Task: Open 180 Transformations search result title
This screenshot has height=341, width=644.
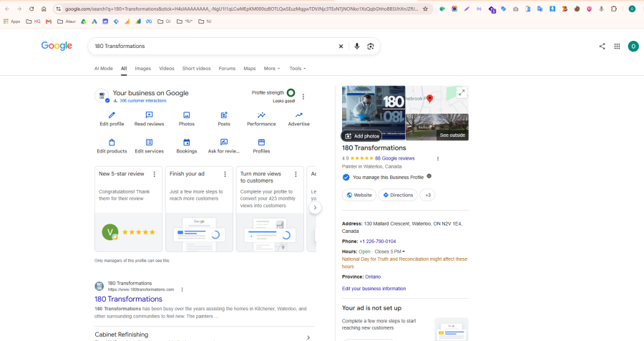Action: pyautogui.click(x=129, y=299)
